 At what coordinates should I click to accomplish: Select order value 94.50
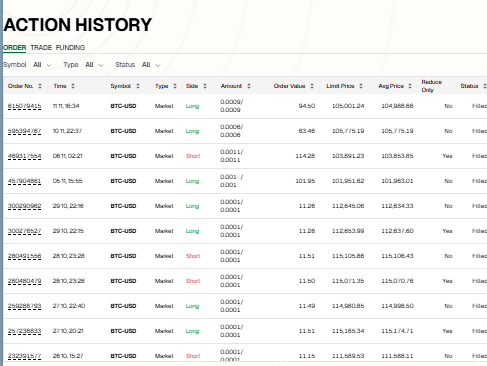pyautogui.click(x=307, y=106)
